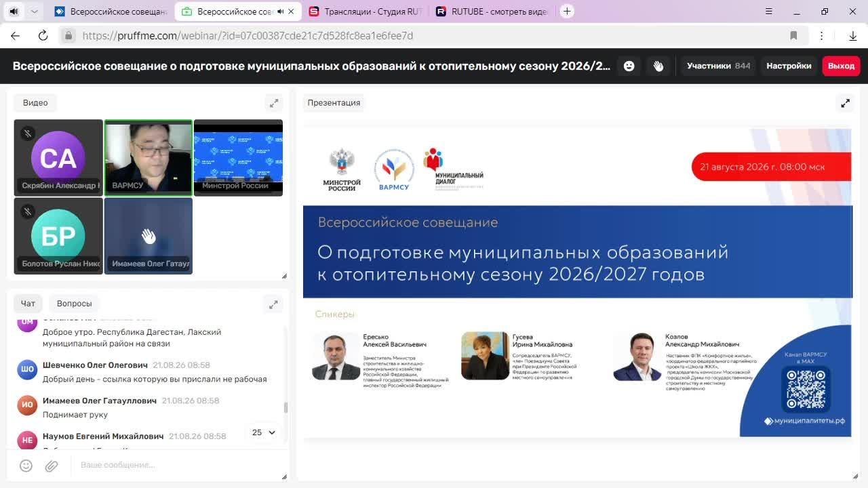Click the message 'Поднимает руку'
Image resolution: width=868 pixels, height=488 pixels.
75,415
